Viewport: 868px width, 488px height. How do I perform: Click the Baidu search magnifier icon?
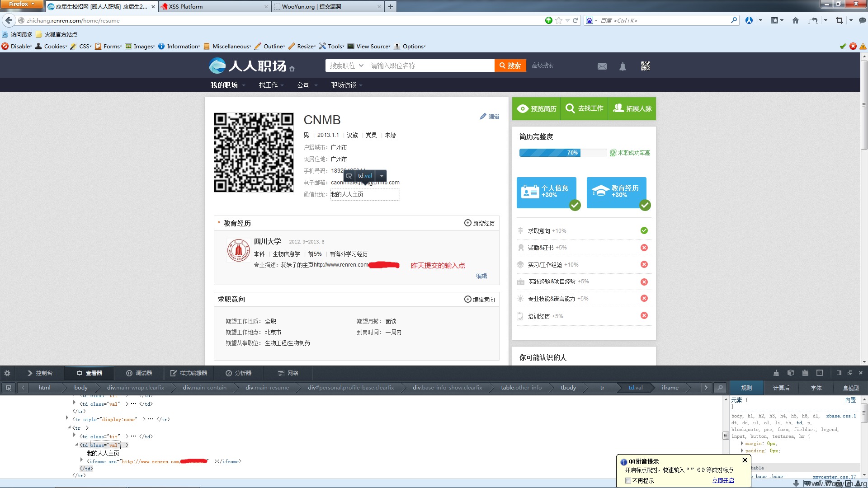pyautogui.click(x=734, y=20)
